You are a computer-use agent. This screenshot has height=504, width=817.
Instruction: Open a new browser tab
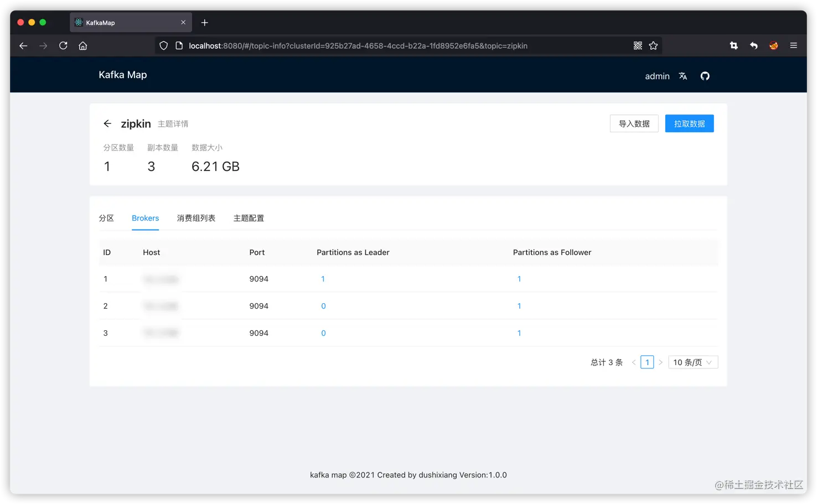point(205,23)
